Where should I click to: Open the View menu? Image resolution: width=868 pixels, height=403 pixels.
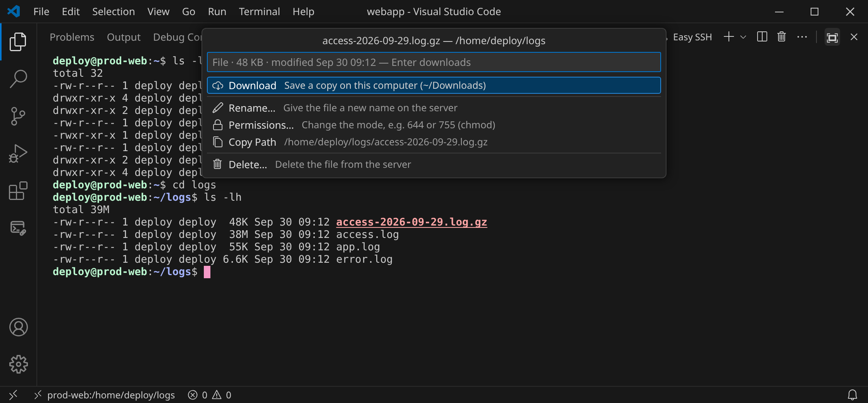point(158,12)
